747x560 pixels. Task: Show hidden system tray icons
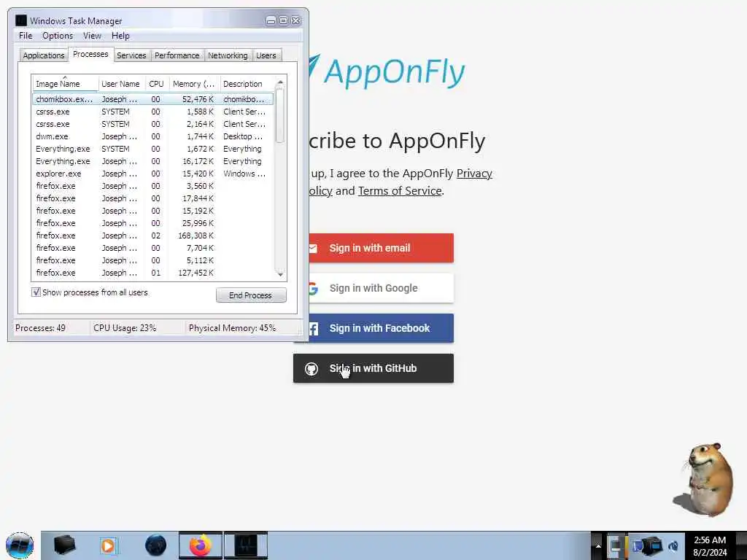[x=598, y=545]
